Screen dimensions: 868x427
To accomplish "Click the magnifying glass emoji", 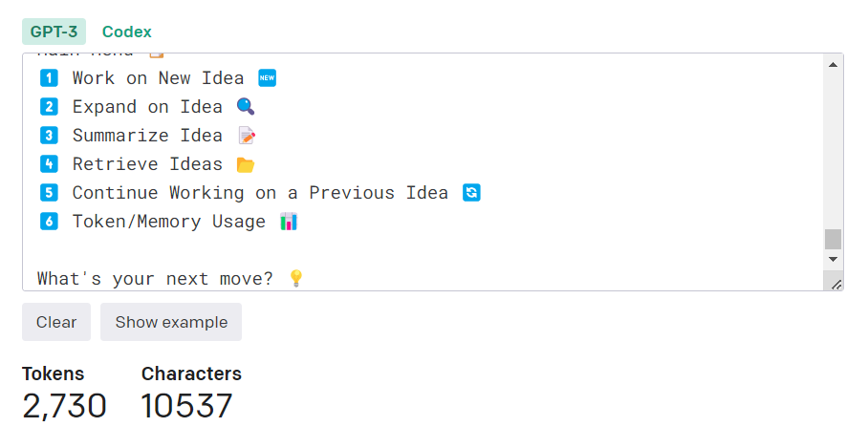I will tap(245, 107).
